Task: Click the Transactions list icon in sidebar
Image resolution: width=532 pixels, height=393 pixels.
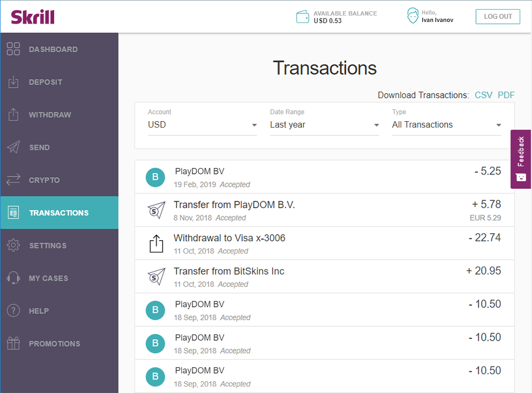Action: tap(13, 213)
